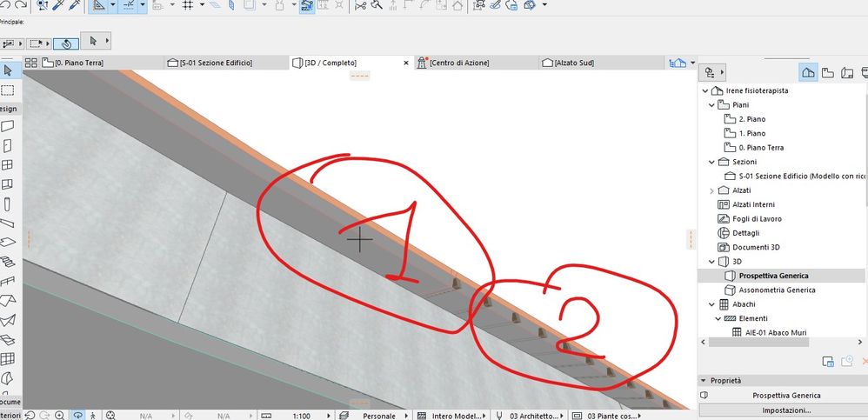
Task: Select the Marquee tool in the toolbox
Action: 8,90
